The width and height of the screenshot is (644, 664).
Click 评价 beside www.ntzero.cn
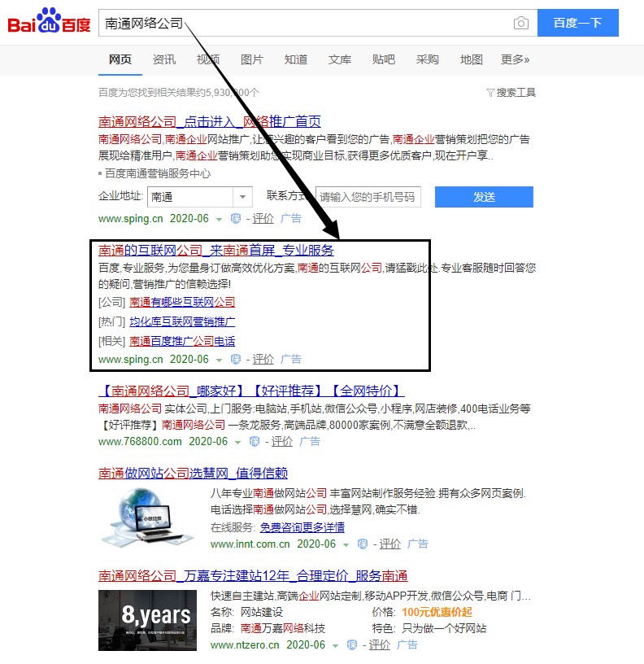coord(379,645)
